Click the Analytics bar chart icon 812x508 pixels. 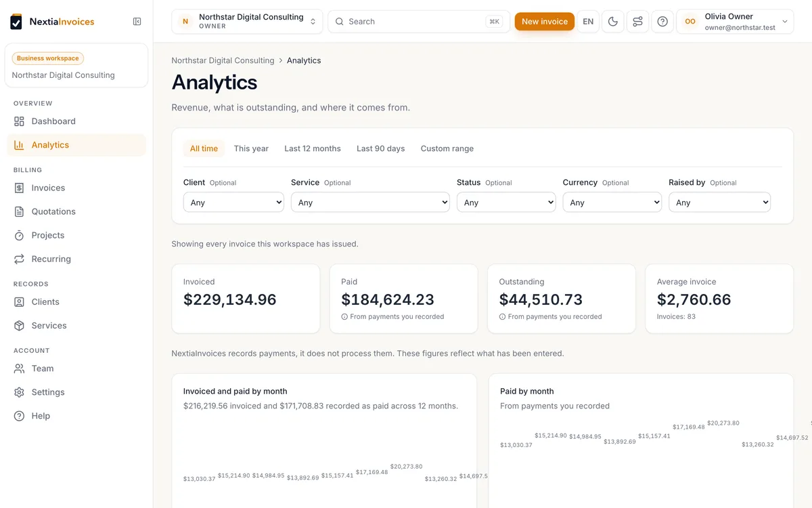[19, 145]
